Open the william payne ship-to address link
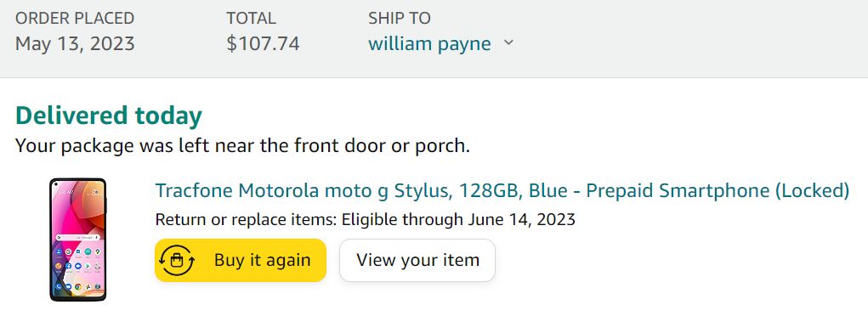This screenshot has width=868, height=316. click(429, 43)
